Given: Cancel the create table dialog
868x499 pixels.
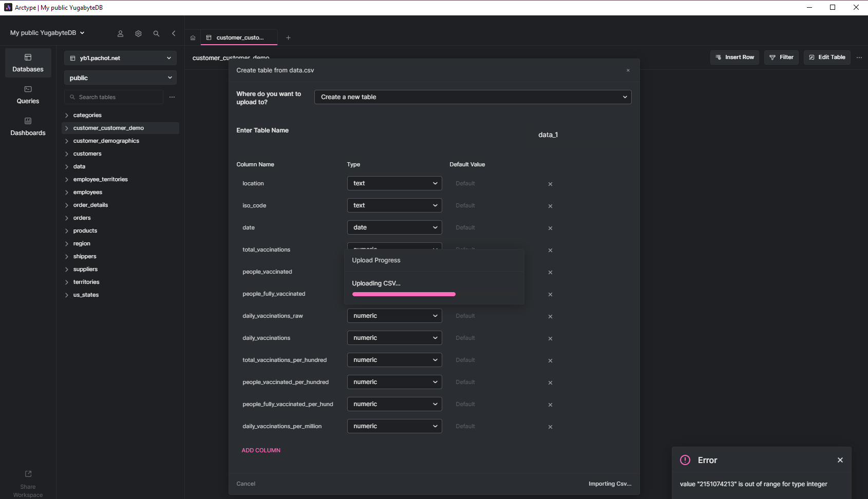Looking at the screenshot, I should tap(246, 484).
